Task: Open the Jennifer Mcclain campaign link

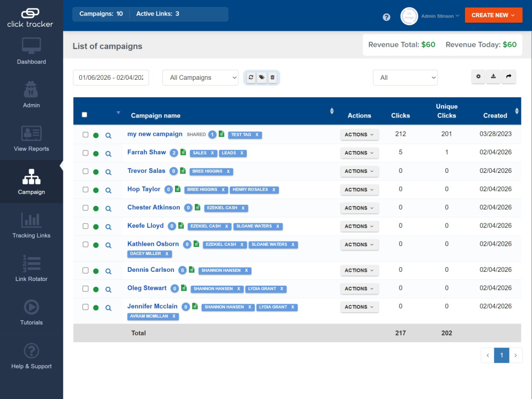Action: [x=152, y=306]
